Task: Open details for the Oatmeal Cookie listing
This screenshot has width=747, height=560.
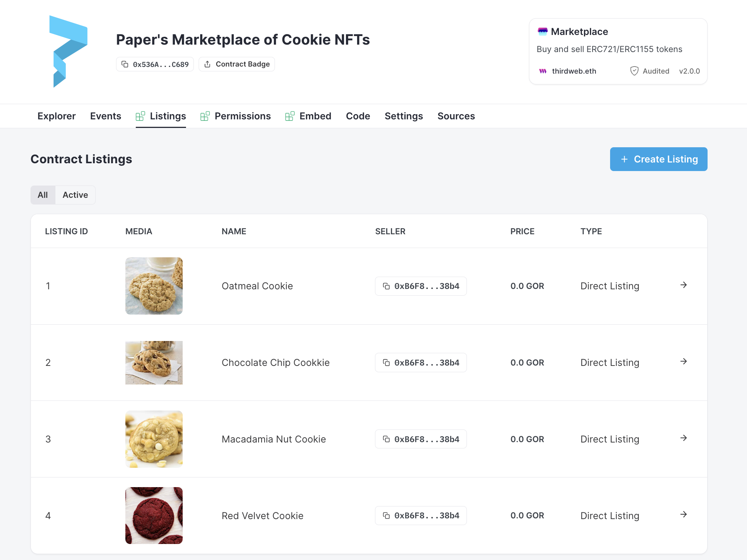Action: click(684, 286)
